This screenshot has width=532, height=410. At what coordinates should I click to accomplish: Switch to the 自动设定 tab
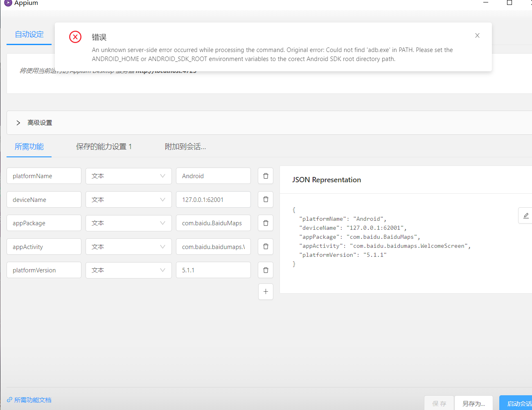pyautogui.click(x=29, y=34)
